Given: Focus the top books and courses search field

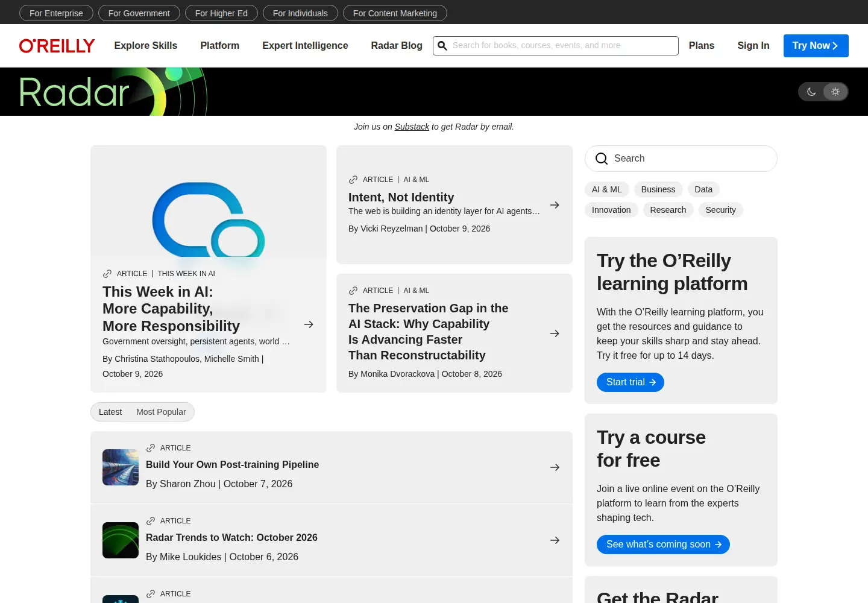Looking at the screenshot, I should (556, 46).
